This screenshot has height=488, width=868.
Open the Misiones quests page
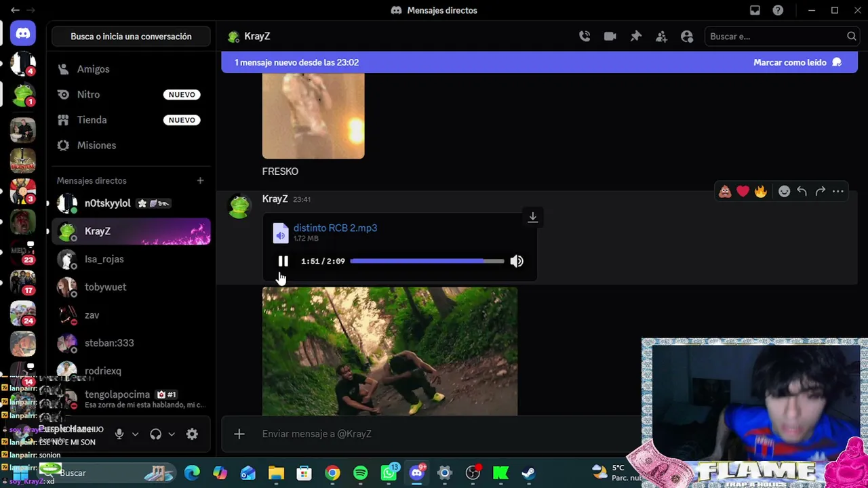pos(131,145)
